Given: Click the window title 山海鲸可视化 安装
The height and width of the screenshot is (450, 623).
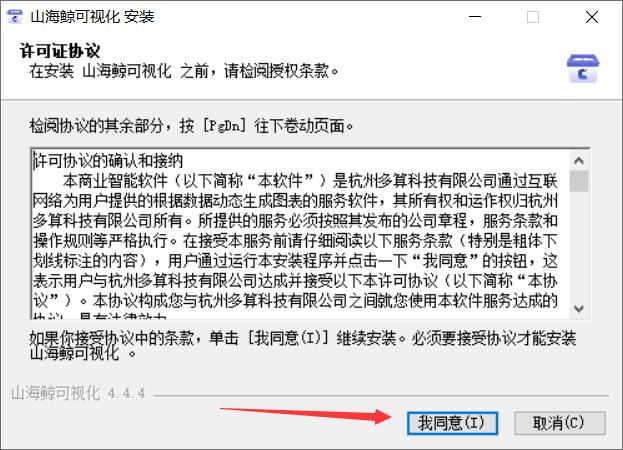Looking at the screenshot, I should click(92, 17).
